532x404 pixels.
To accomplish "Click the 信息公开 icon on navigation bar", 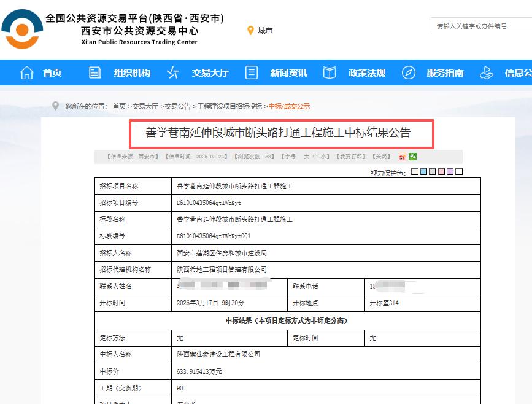I will [485, 72].
